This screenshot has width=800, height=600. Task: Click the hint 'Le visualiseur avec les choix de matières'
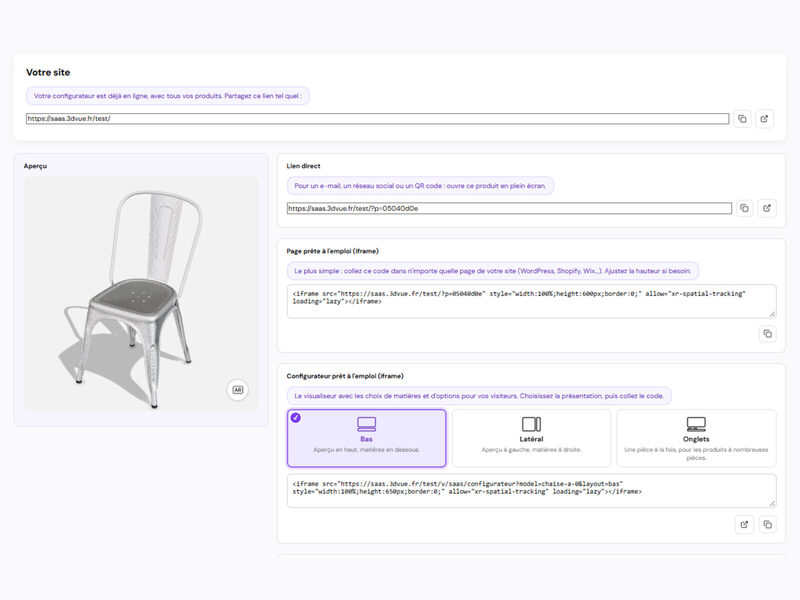coord(479,396)
